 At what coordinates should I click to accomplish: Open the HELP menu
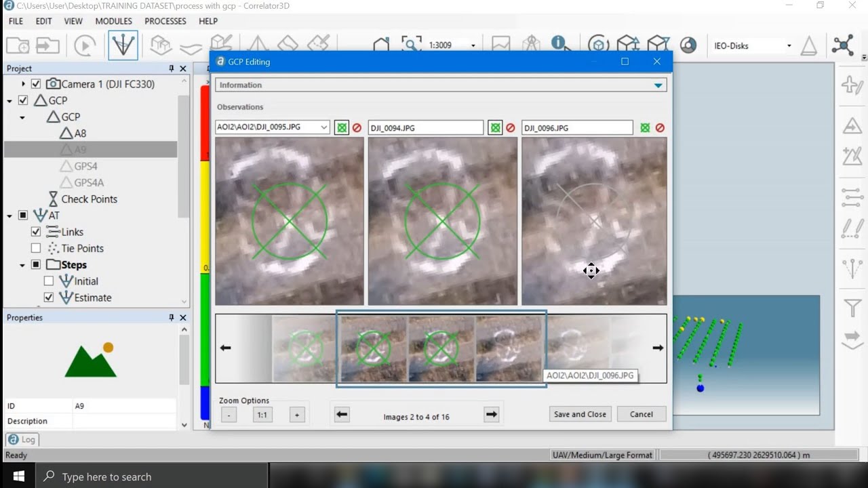point(208,21)
